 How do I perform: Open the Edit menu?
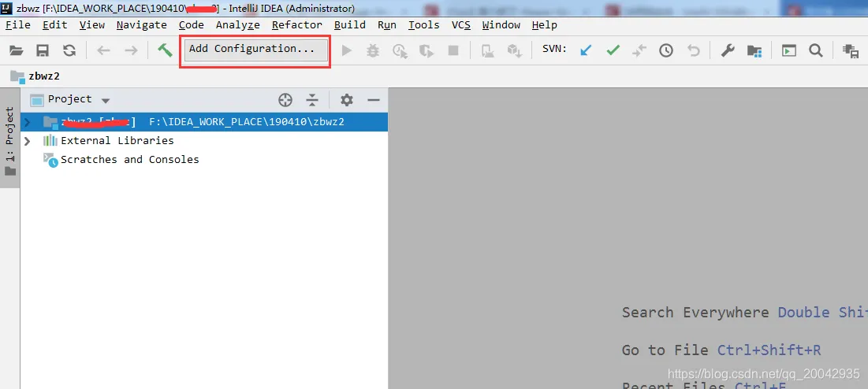click(55, 25)
